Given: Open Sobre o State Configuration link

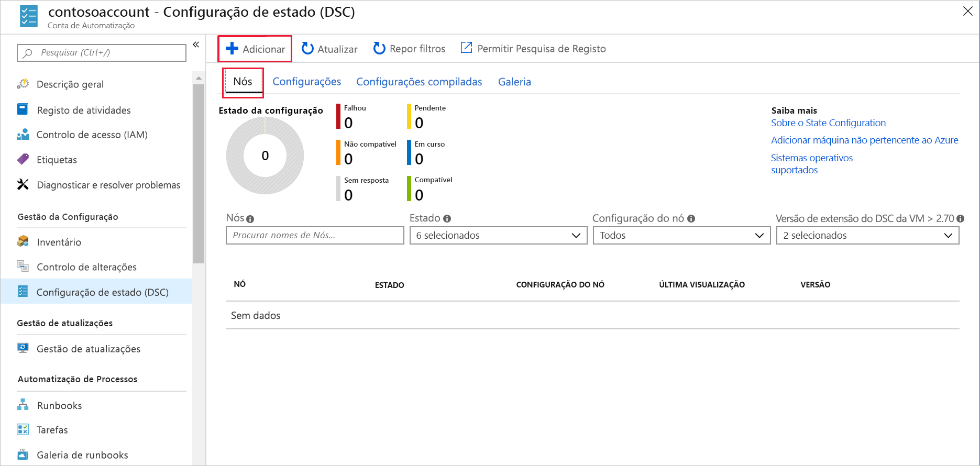Looking at the screenshot, I should (828, 123).
